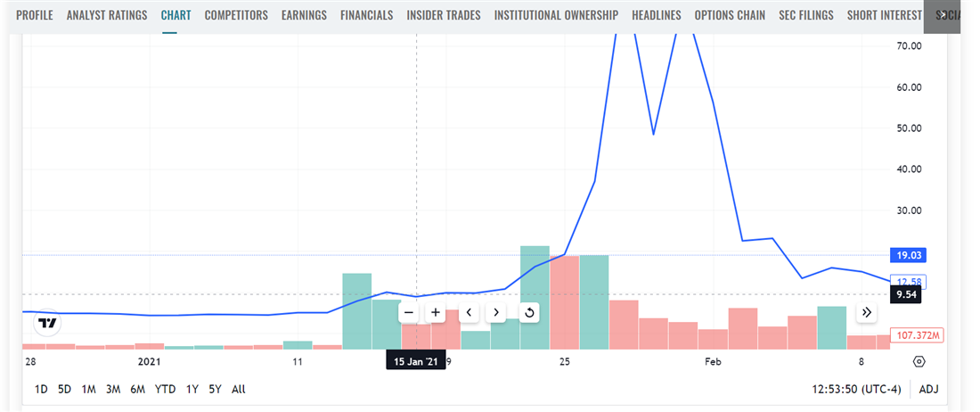Click the TradingView logo
980x412 pixels.
tap(48, 323)
